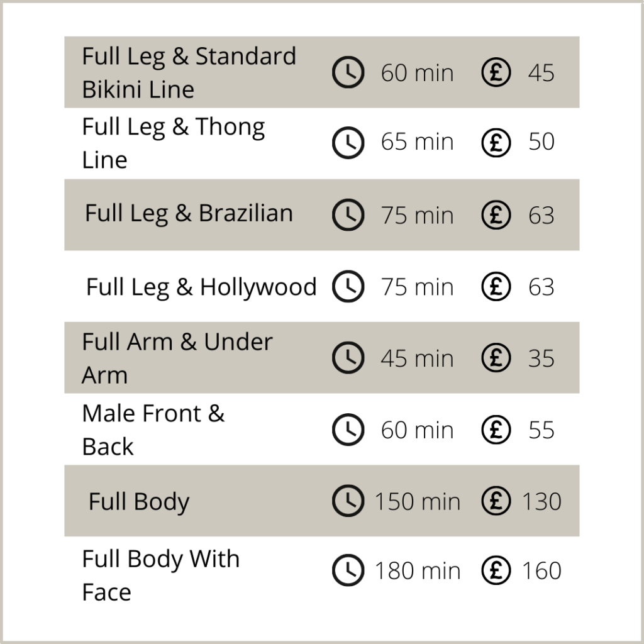Select Full Leg & Standard Bikini Line service

[x=189, y=73]
